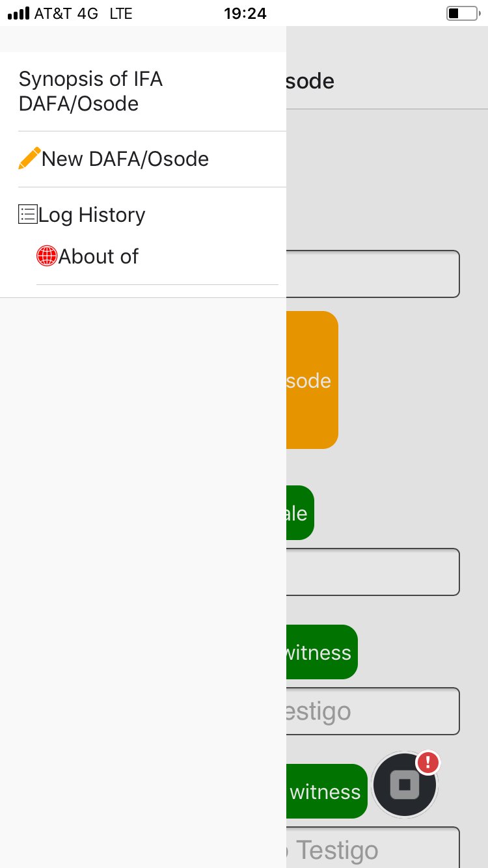Tap the Synopsis of IFA DAFA/Osode header
This screenshot has height=868, width=488.
tap(91, 91)
